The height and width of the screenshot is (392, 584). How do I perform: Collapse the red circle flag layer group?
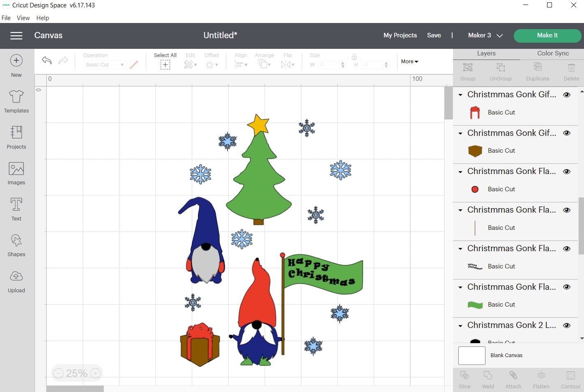[x=460, y=172]
